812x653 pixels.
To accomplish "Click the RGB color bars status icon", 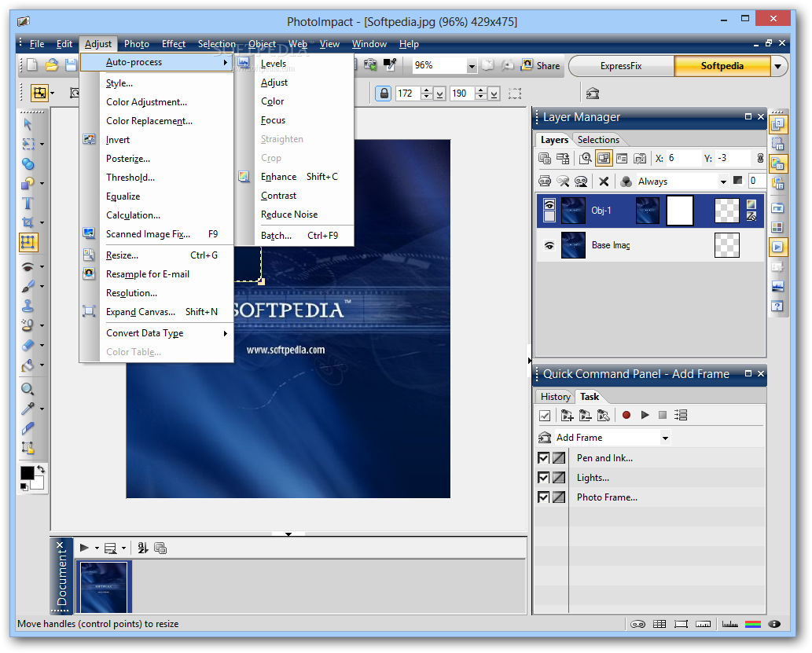I will [752, 624].
